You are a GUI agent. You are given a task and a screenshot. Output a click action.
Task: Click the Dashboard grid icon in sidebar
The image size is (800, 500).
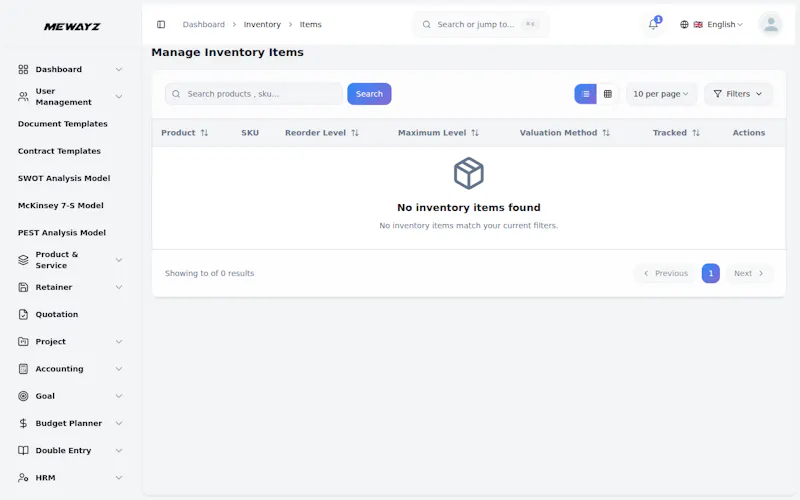tap(23, 69)
